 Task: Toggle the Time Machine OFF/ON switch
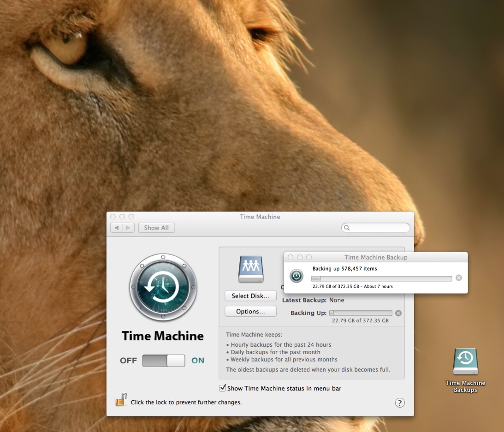(x=164, y=361)
